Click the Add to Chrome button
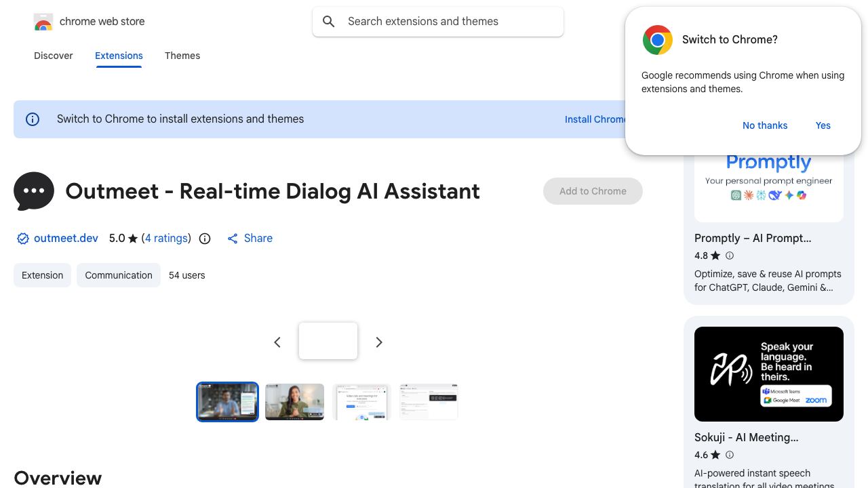This screenshot has width=868, height=488. pyautogui.click(x=593, y=191)
